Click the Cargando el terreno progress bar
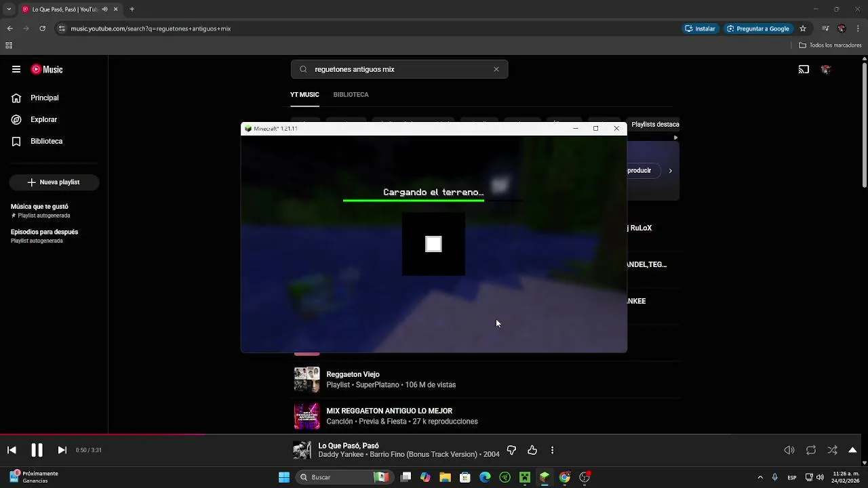The image size is (868, 488). 433,201
